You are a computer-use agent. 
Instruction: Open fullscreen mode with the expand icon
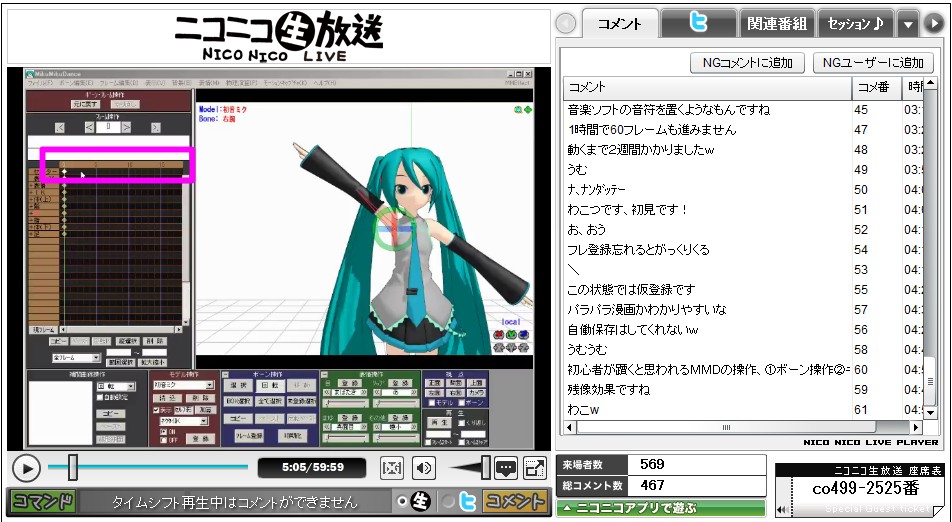[534, 468]
